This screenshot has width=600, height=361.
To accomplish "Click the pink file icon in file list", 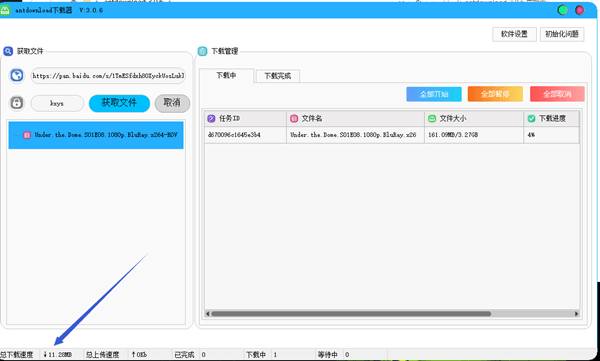I will pyautogui.click(x=27, y=135).
